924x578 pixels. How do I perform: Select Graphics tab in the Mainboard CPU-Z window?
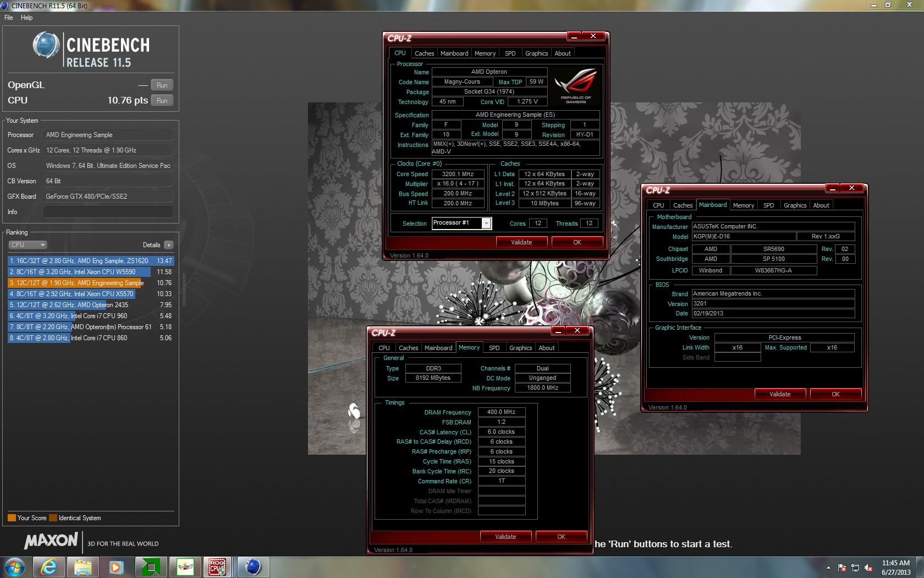pos(795,205)
